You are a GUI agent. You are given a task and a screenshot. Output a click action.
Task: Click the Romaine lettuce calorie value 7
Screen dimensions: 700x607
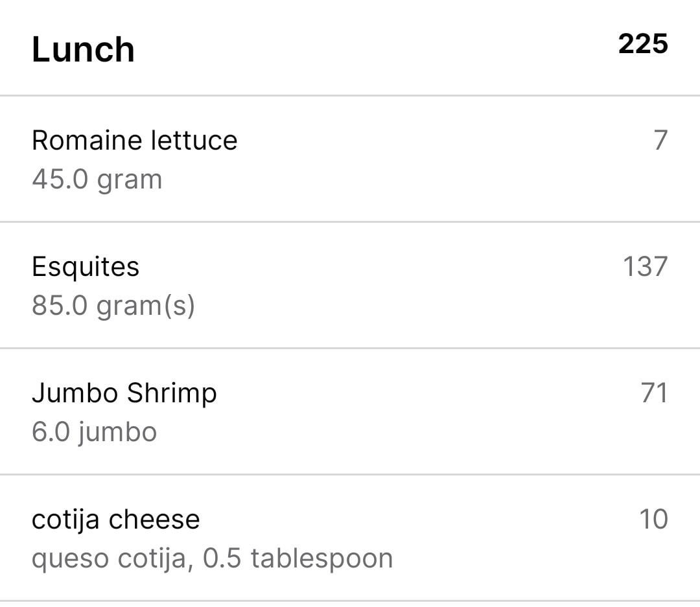[x=660, y=140]
